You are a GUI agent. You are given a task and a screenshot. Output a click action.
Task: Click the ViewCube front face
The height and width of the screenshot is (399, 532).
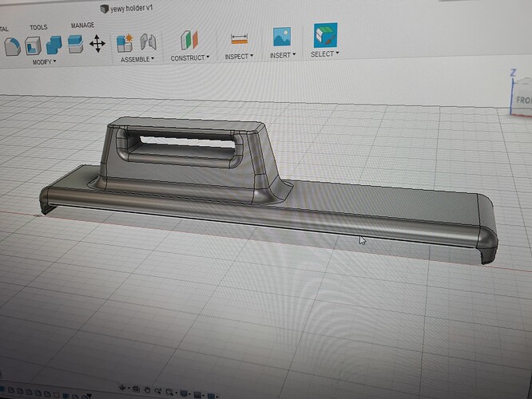click(x=523, y=101)
